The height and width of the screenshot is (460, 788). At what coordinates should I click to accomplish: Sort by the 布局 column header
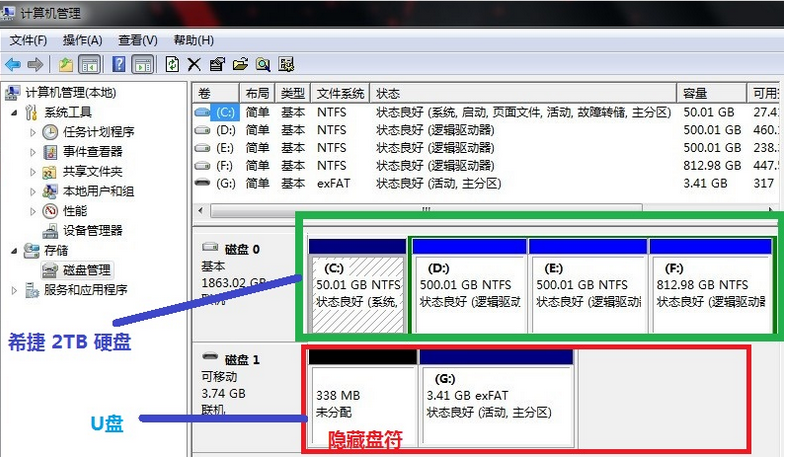[x=257, y=94]
